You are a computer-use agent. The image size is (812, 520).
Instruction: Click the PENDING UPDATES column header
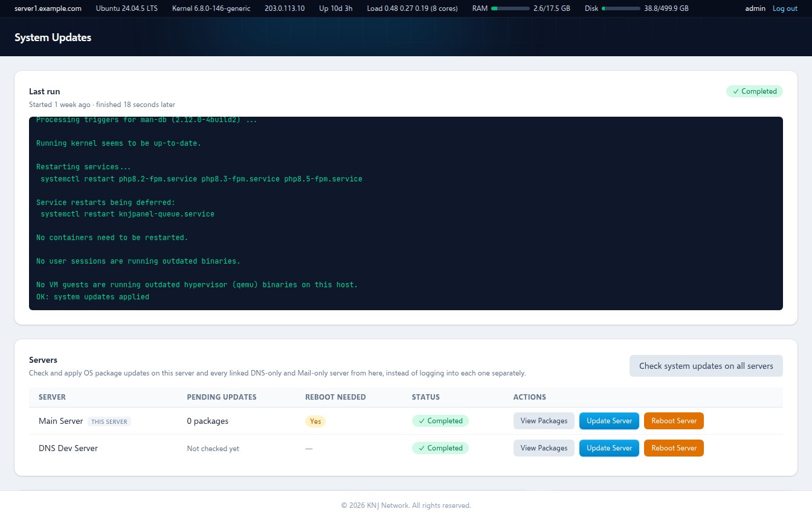tap(222, 397)
